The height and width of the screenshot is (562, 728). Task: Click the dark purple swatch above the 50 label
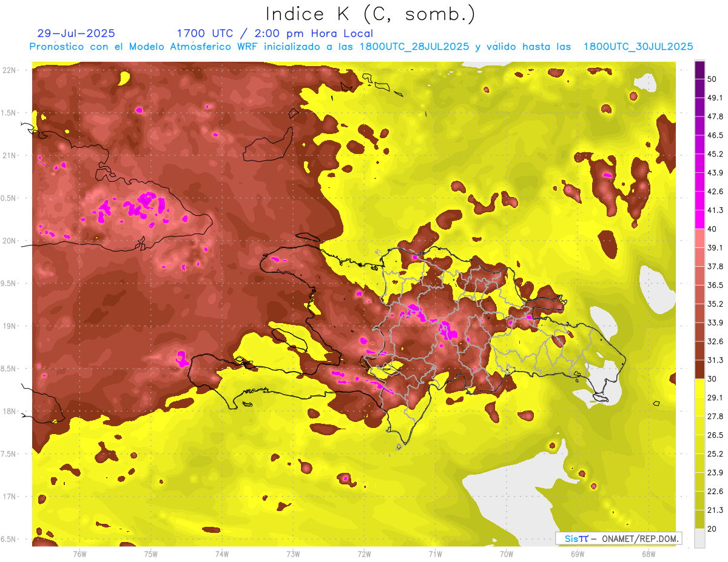coord(699,70)
